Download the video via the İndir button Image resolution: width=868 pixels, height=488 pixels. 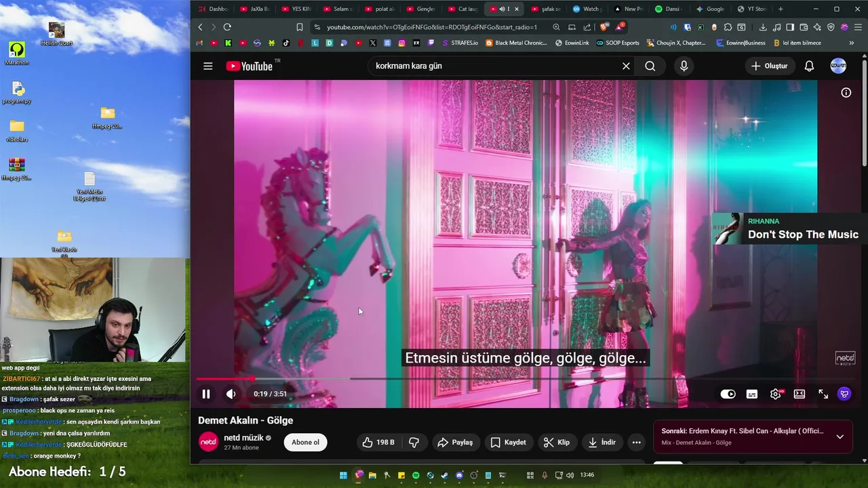(601, 442)
